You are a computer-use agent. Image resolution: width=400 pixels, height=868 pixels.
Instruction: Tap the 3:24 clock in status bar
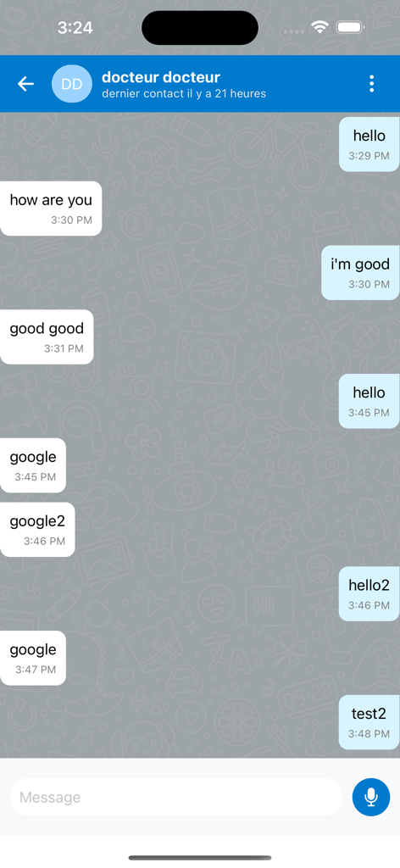coord(75,28)
